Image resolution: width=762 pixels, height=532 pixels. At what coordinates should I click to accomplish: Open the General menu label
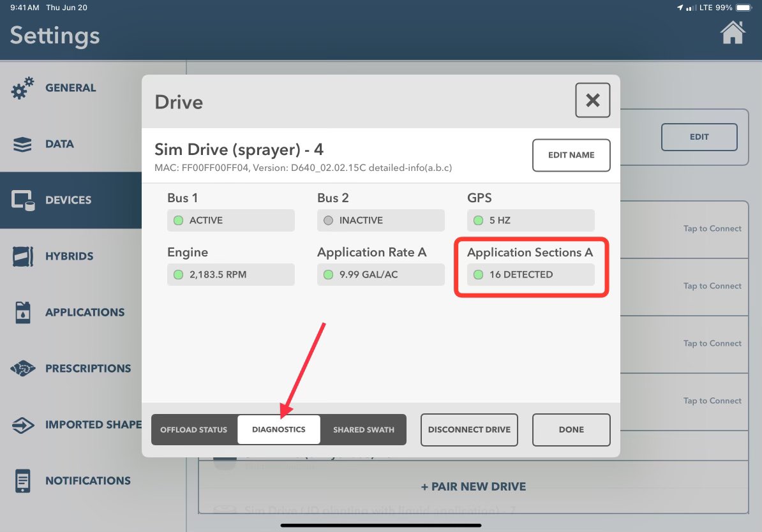pos(70,88)
